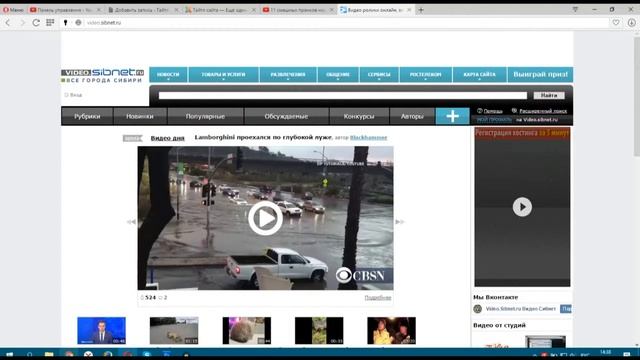
Task: Add page to bookmarks heart icon
Action: (616, 23)
